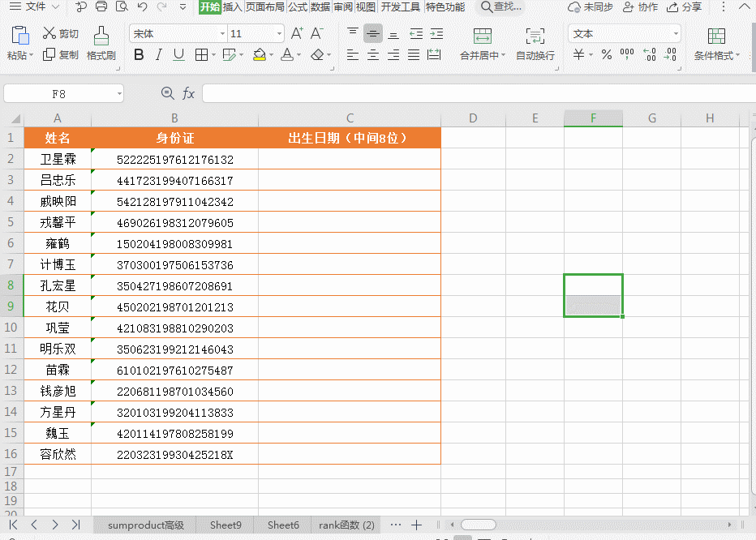The width and height of the screenshot is (756, 540).
Task: Expand the font color dropdown arrow
Action: (299, 55)
